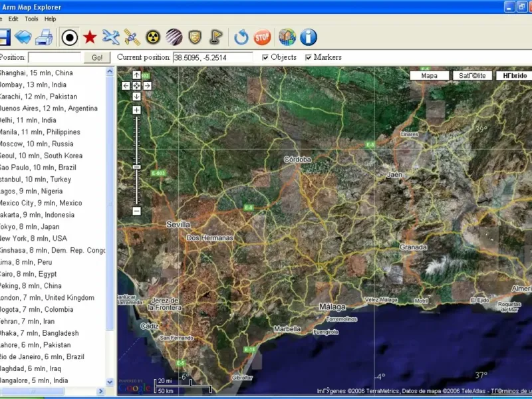Click the satellite icon in toolbar

tap(132, 37)
